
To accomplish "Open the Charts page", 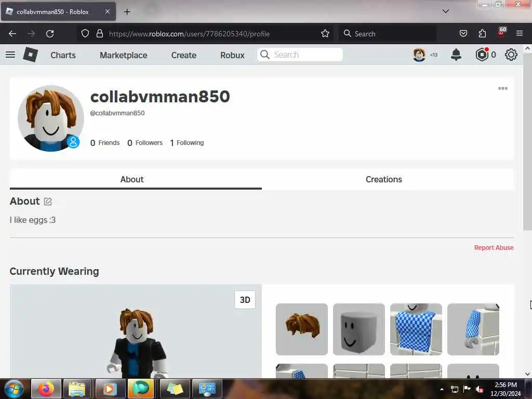I will (x=63, y=55).
